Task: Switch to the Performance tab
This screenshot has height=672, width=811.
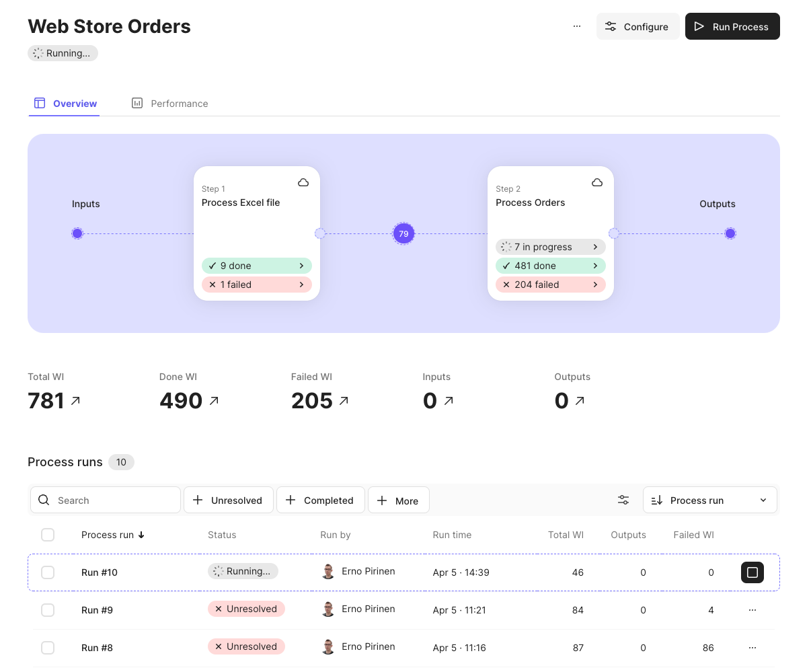Action: coord(170,104)
